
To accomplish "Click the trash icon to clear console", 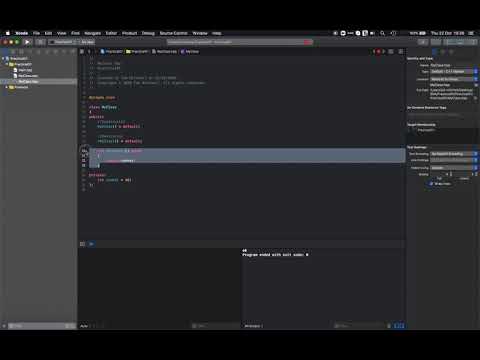I will click(x=389, y=326).
